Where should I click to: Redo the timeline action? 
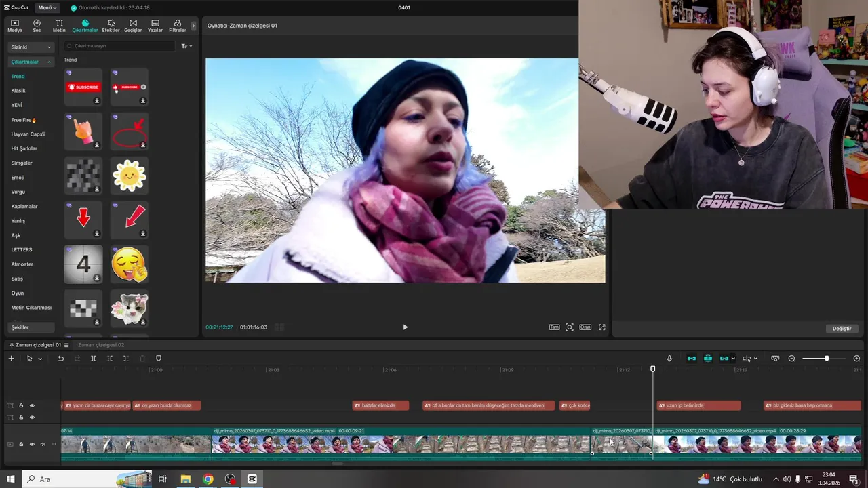(77, 359)
